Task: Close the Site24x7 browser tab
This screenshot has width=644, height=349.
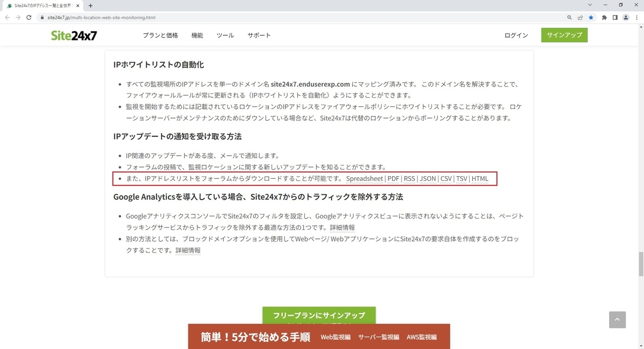Action: [x=78, y=5]
